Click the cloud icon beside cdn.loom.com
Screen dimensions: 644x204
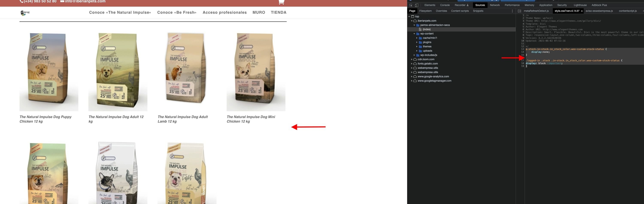pyautogui.click(x=415, y=59)
